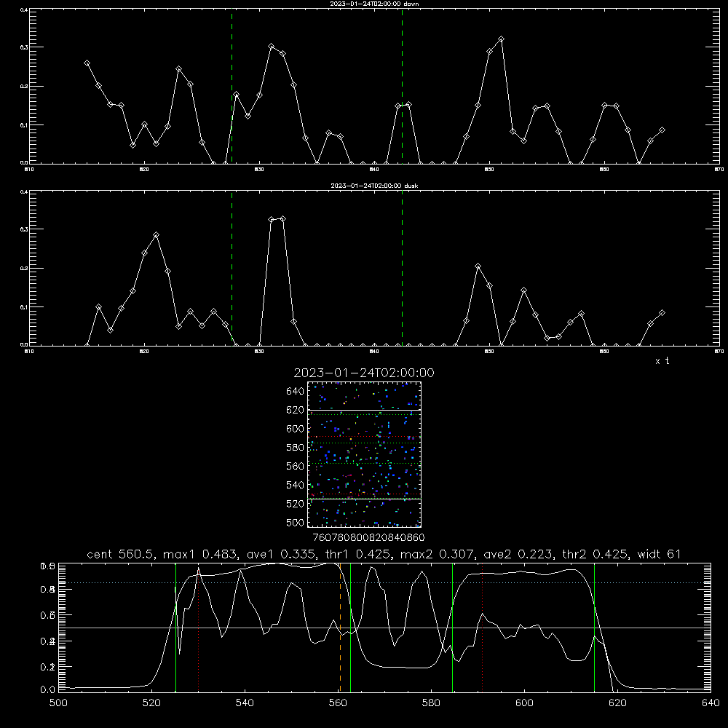The height and width of the screenshot is (728, 728).
Task: Click the 580 tick label on the bottom plot x-axis
Action: pyautogui.click(x=431, y=703)
